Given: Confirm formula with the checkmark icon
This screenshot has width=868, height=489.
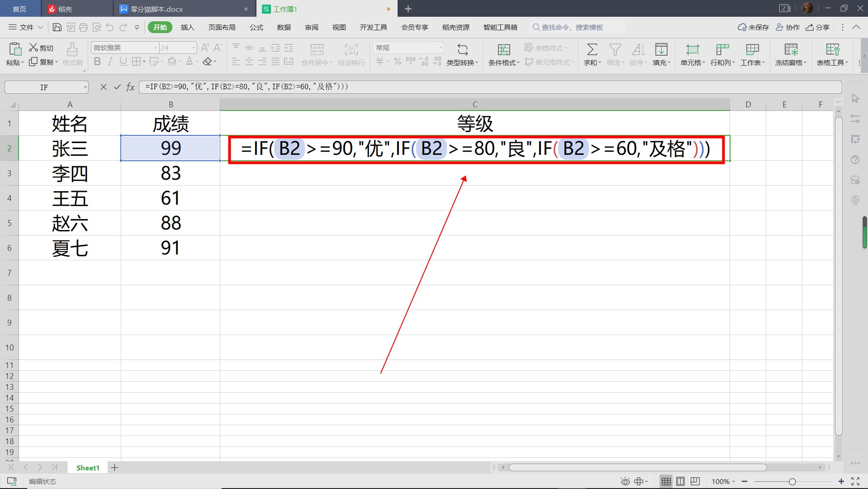Looking at the screenshot, I should pos(117,87).
